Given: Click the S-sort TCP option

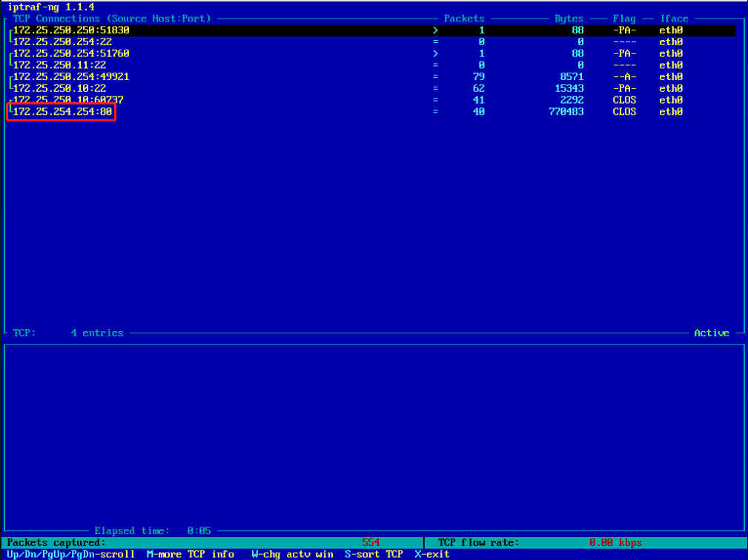Looking at the screenshot, I should tap(374, 554).
